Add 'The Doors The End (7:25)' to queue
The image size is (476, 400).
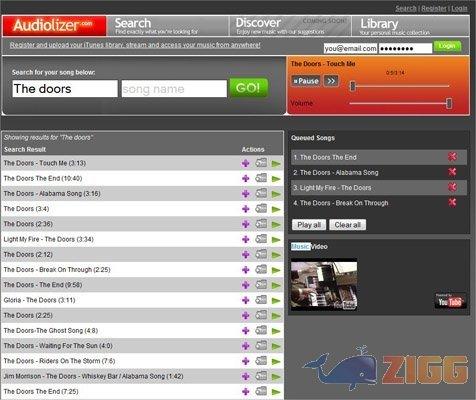(246, 392)
